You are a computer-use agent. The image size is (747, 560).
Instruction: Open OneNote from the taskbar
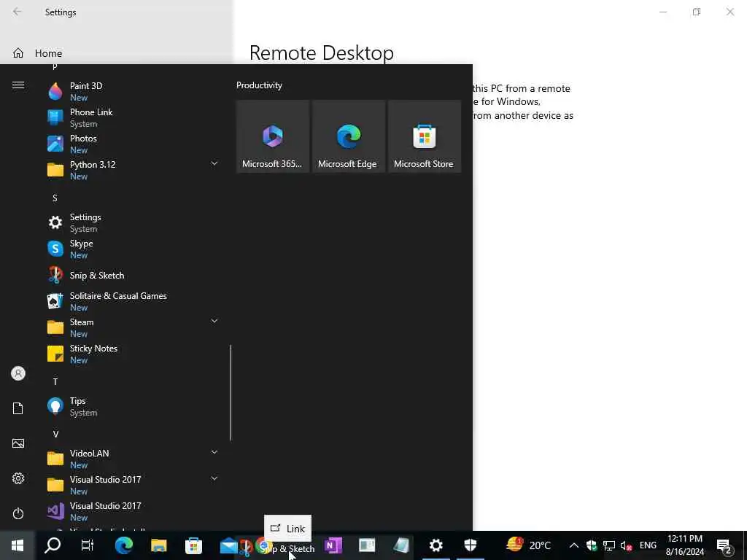tap(332, 545)
